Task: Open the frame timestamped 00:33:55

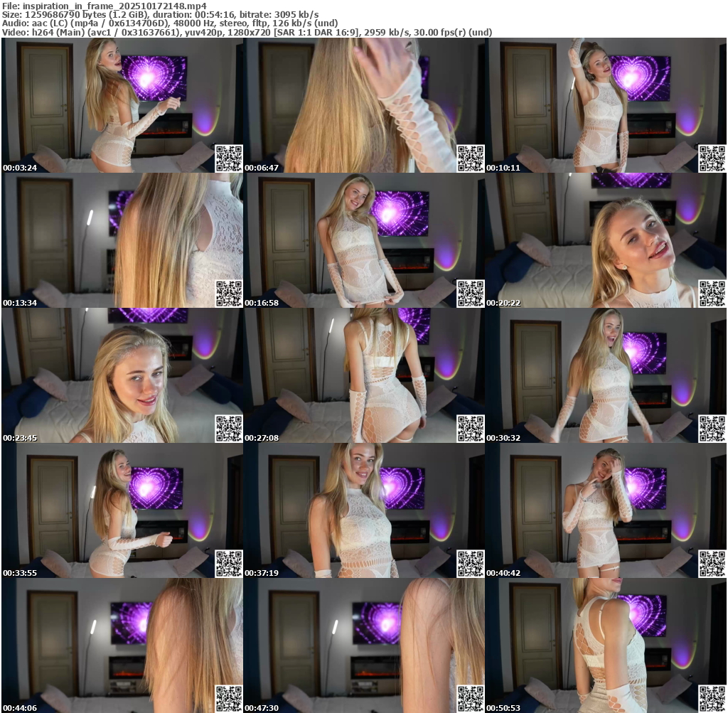Action: 122,510
